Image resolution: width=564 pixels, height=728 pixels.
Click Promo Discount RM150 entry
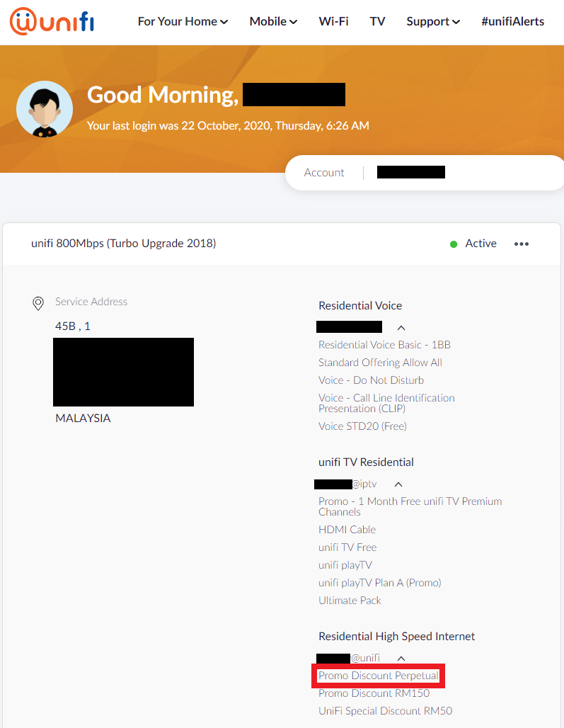(374, 693)
